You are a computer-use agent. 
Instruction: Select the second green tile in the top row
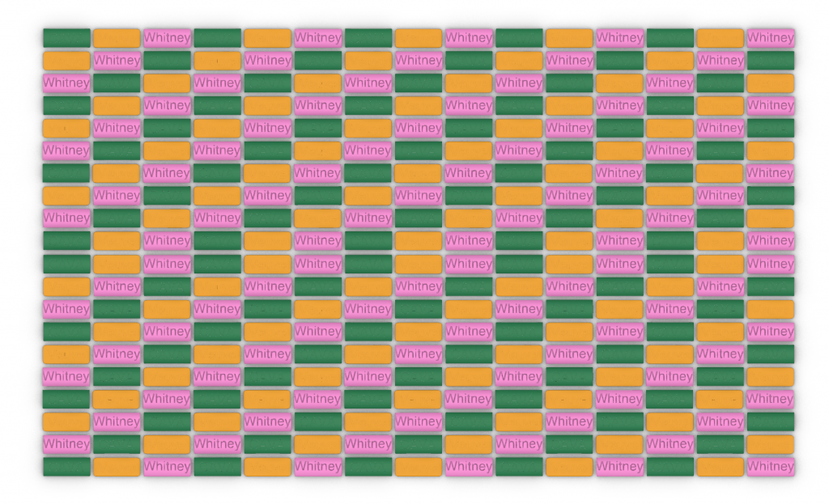pyautogui.click(x=217, y=37)
